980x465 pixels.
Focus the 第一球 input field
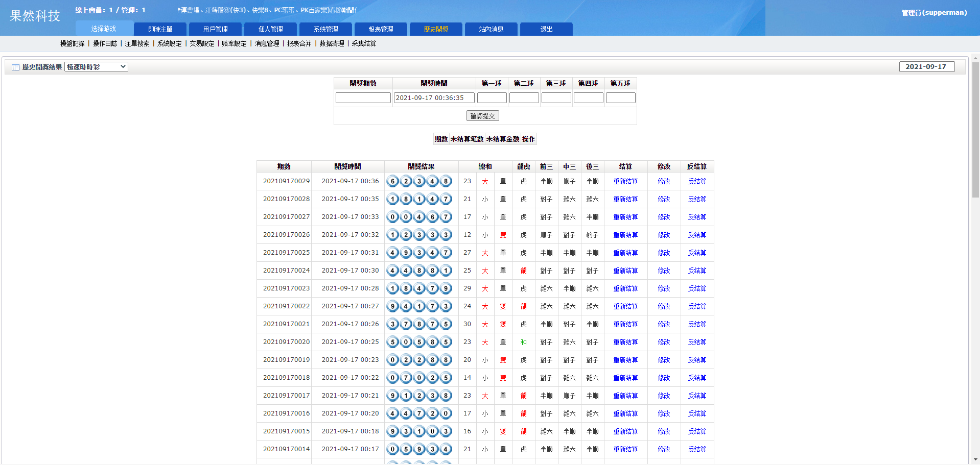coord(492,97)
